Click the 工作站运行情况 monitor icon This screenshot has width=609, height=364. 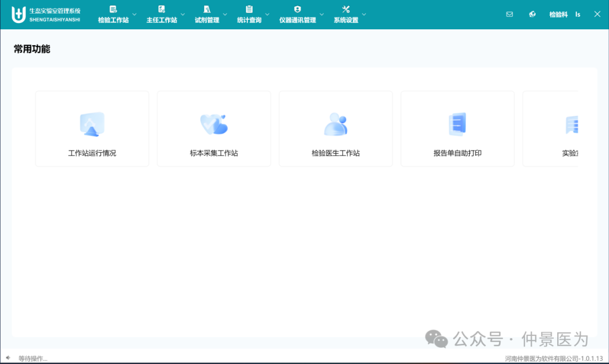click(92, 125)
